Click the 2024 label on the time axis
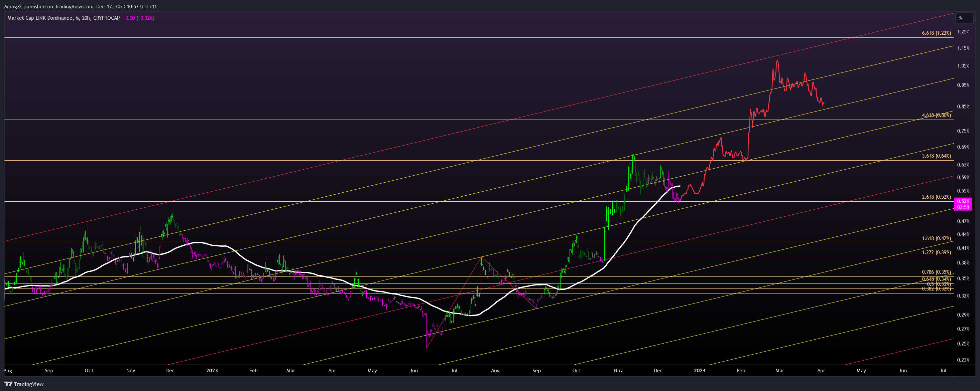 [x=700, y=371]
